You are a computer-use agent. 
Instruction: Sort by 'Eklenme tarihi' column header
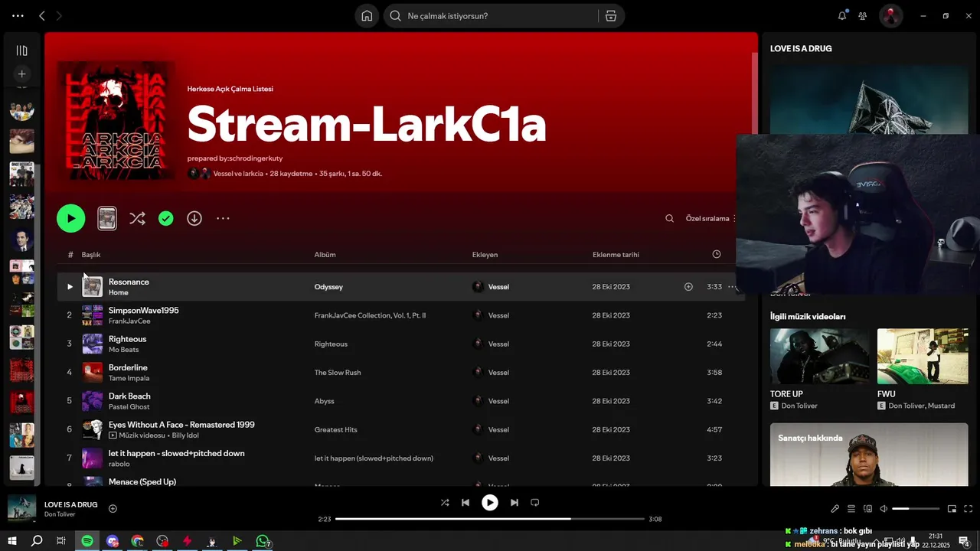616,255
